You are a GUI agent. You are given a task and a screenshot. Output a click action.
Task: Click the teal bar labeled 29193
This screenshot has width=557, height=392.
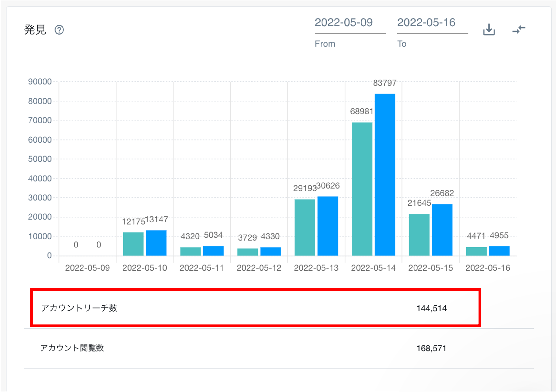tap(305, 227)
